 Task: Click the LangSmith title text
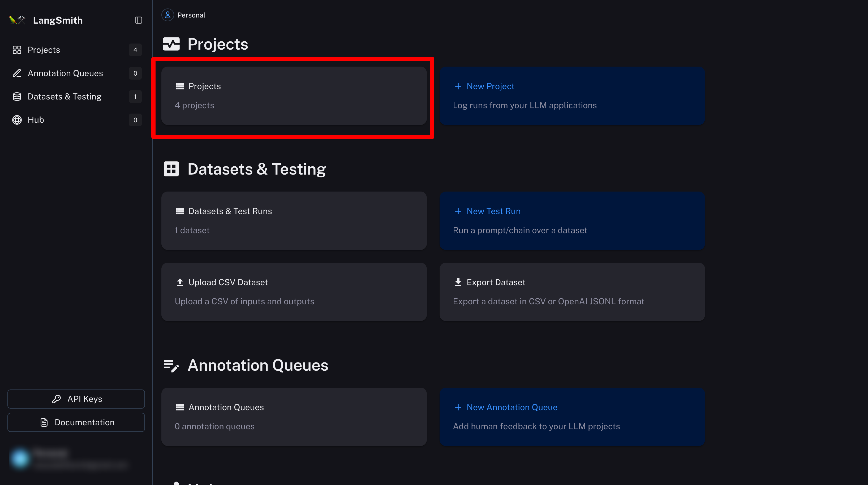tap(58, 20)
